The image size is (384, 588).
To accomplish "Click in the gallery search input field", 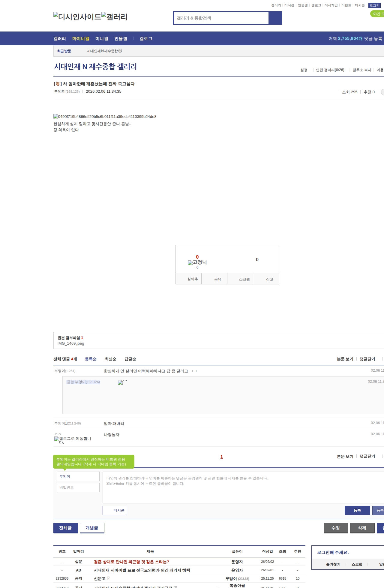I will 221,18.
